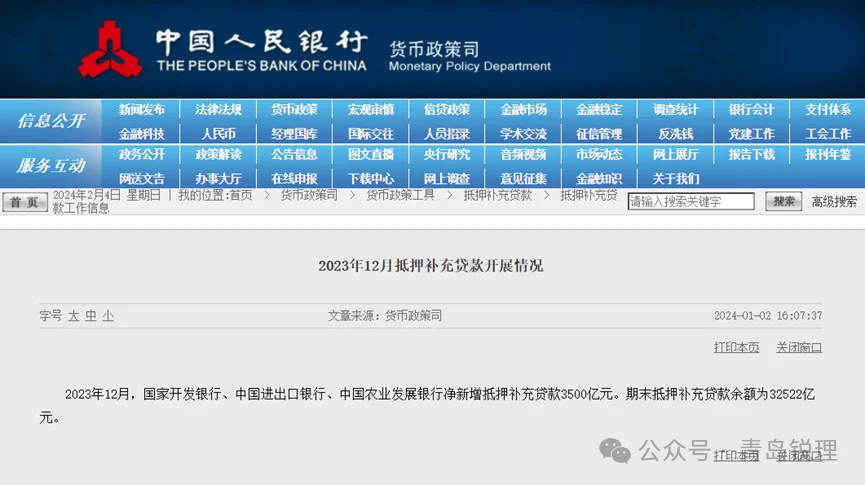Set font size to 小

point(108,316)
